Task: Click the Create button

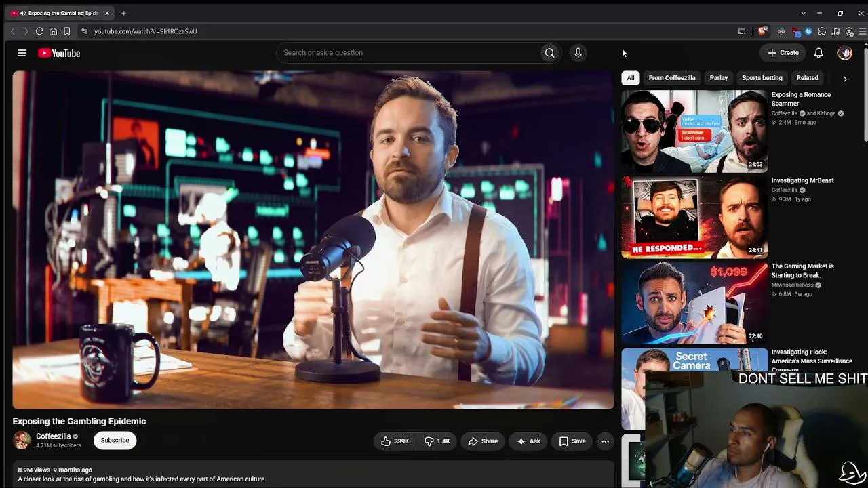Action: click(x=783, y=53)
